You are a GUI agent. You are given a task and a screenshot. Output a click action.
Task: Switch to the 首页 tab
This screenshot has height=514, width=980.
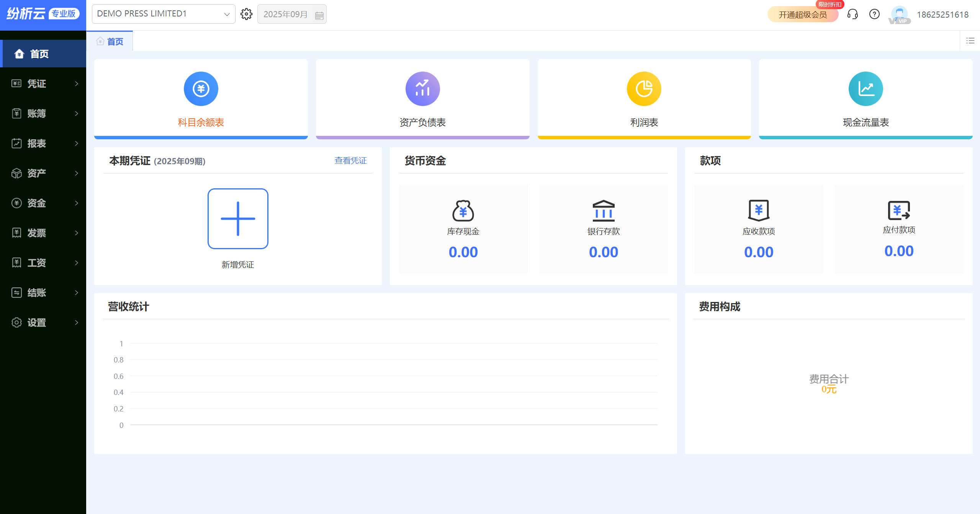coord(110,41)
